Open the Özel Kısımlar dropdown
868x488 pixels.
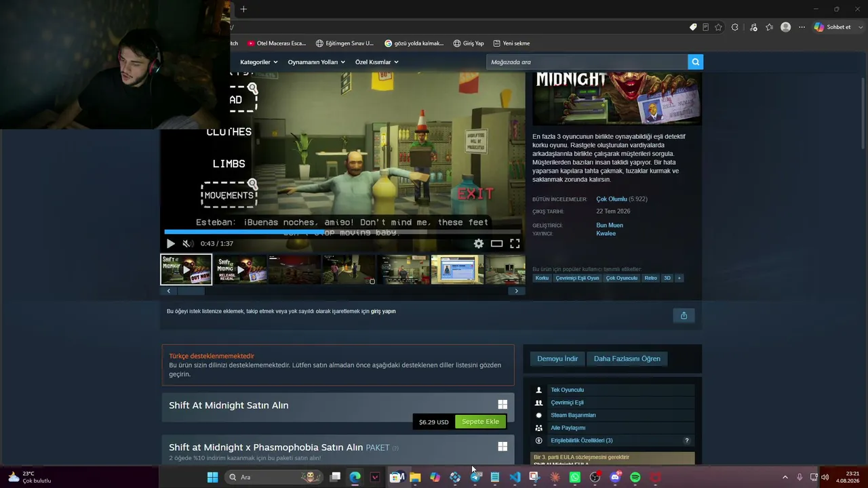coord(377,62)
